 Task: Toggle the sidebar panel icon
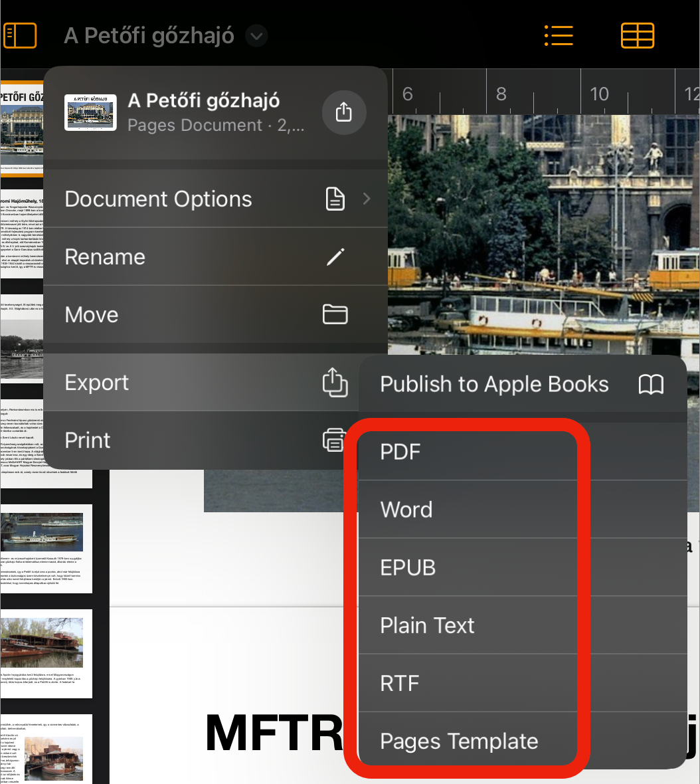[20, 35]
